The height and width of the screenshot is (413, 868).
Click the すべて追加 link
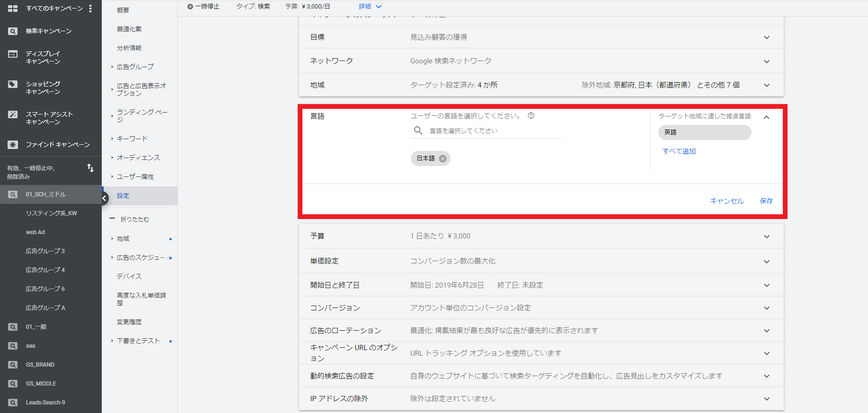click(679, 151)
